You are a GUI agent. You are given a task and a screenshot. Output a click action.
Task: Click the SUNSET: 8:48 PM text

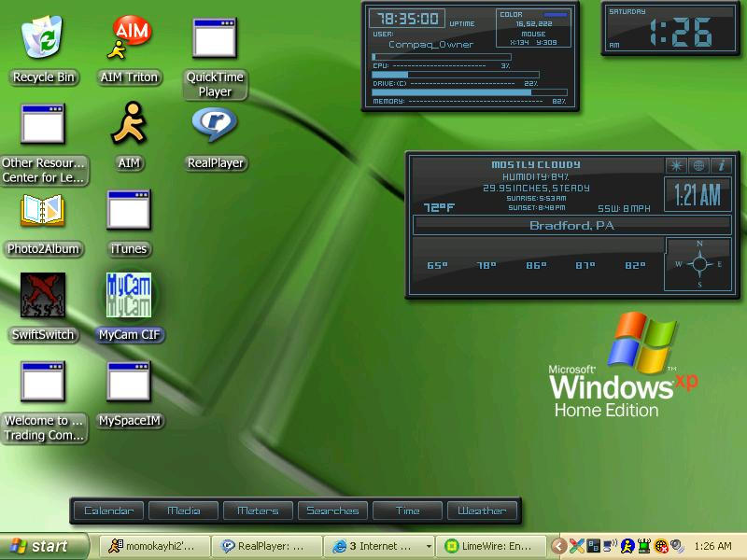pyautogui.click(x=536, y=208)
